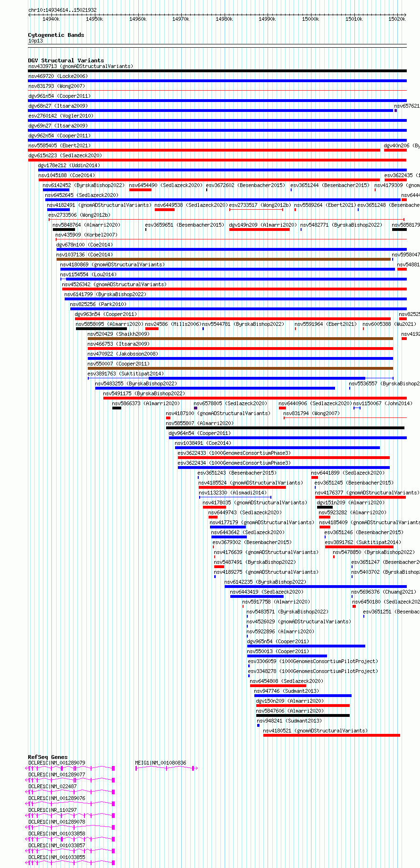Screen dimensions: 420x868
Task: Select esv3622434 1000Genomes Phase3 label
Action: [234, 463]
